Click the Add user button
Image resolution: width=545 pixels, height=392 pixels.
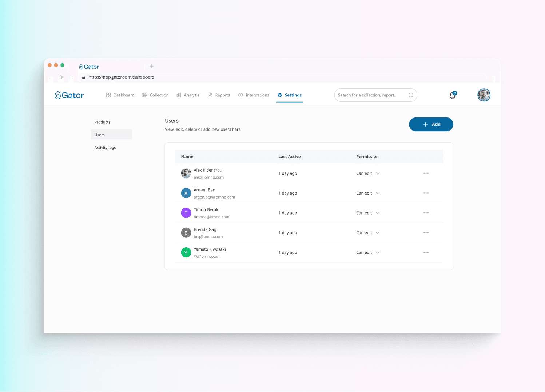pos(431,124)
